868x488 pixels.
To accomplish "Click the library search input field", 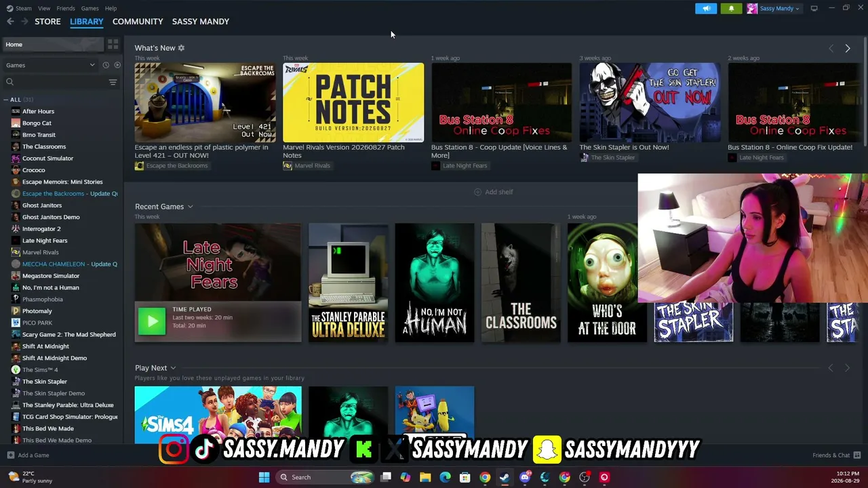I will (58, 82).
